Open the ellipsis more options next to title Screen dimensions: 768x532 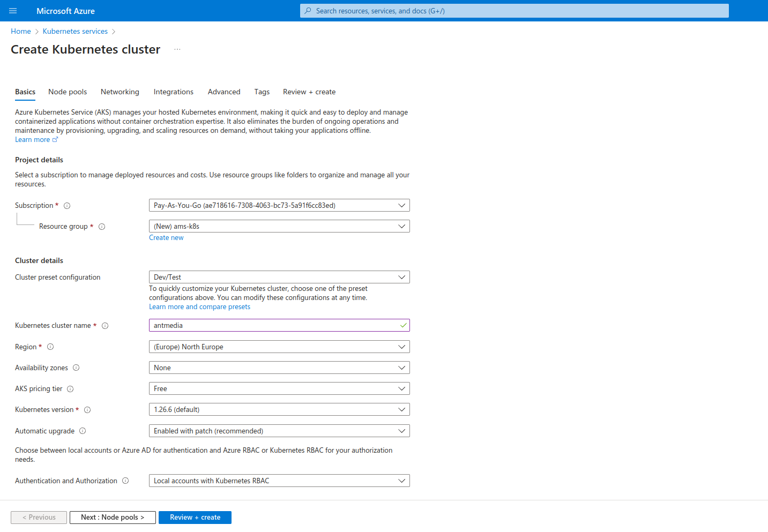click(177, 49)
